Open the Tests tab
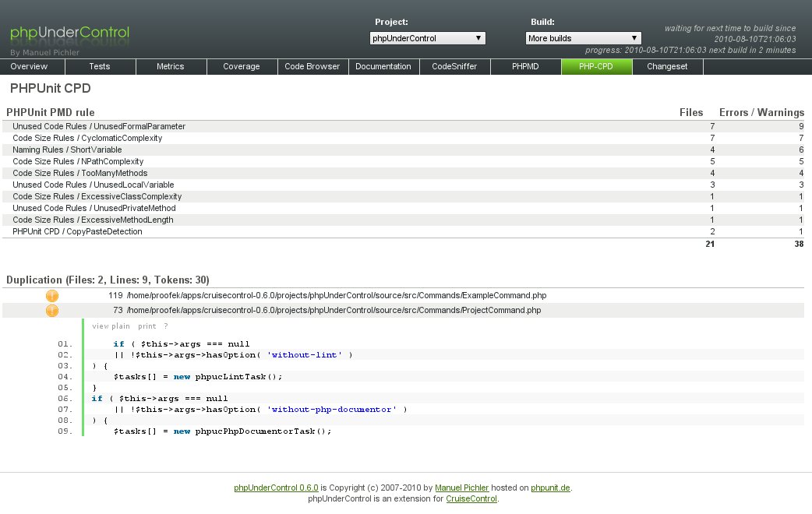Viewport: 812px width, 514px height. click(x=100, y=67)
